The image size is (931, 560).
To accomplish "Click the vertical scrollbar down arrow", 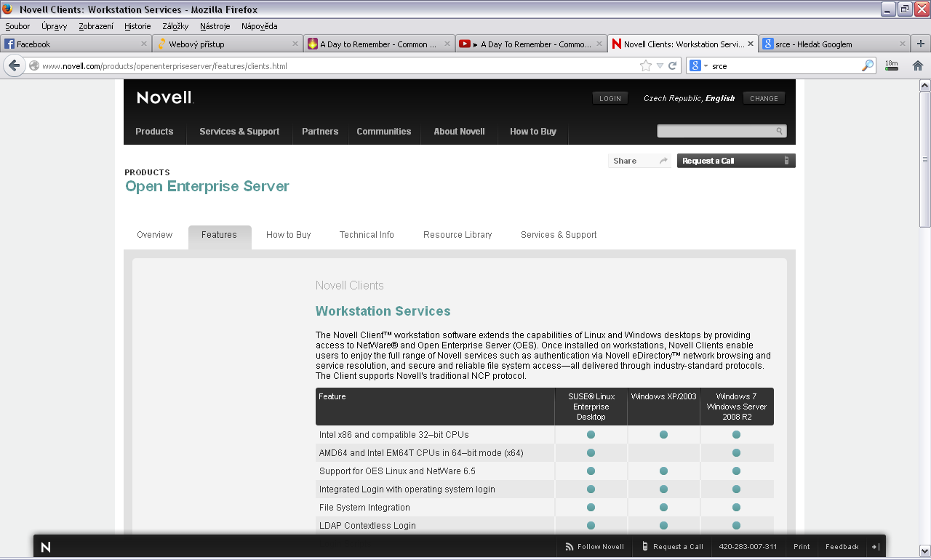I will click(924, 551).
